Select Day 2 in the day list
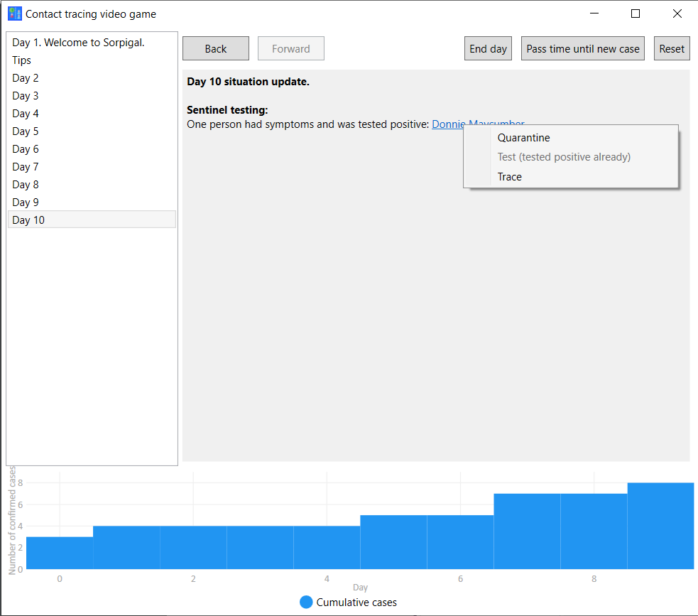Image resolution: width=698 pixels, height=616 pixels. 92,78
